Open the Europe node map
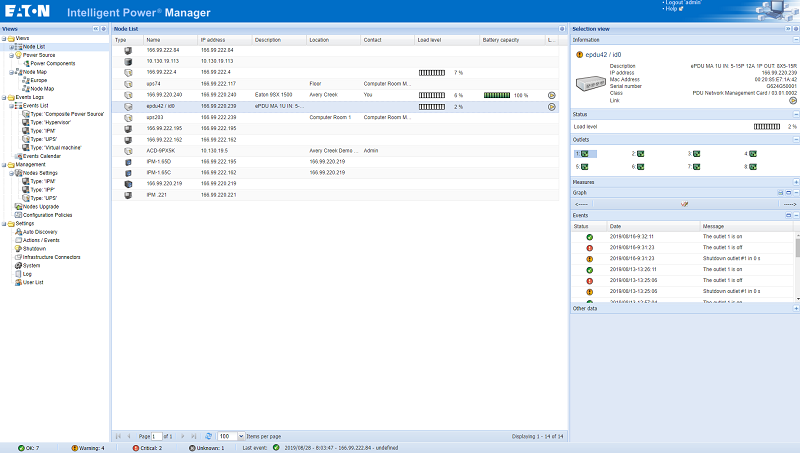Image resolution: width=800 pixels, height=453 pixels. 38,81
